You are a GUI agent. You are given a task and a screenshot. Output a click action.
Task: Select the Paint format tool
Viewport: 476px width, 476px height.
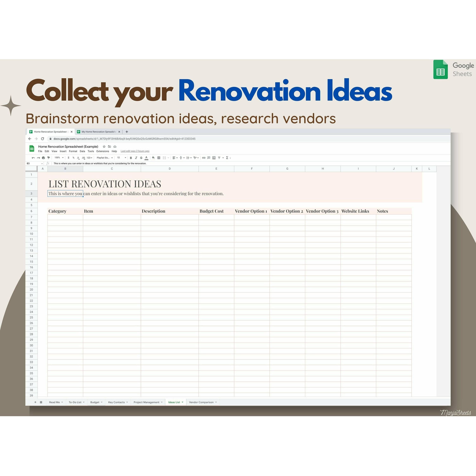pos(49,158)
